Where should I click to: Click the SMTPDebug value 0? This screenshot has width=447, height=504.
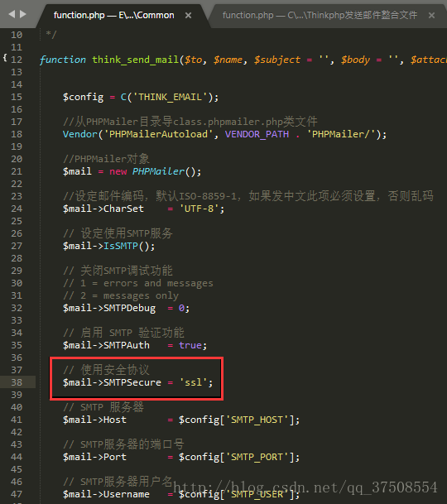pos(181,308)
